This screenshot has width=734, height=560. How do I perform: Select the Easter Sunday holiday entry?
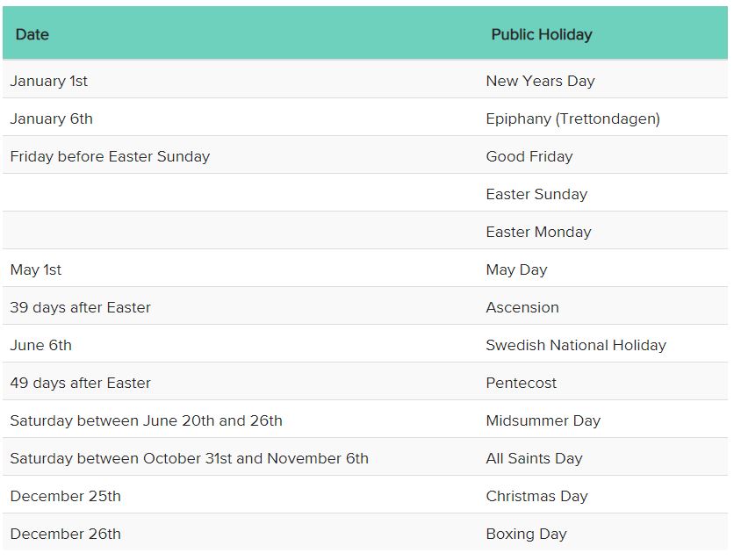click(536, 194)
